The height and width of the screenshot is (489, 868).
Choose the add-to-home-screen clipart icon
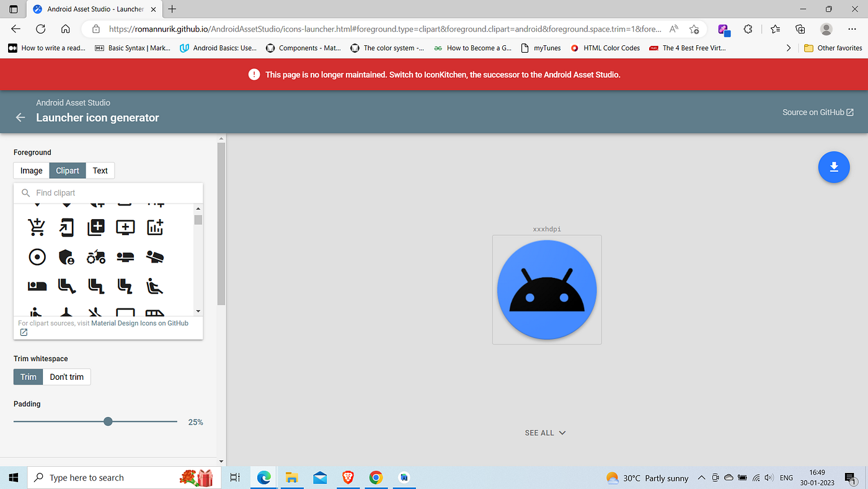click(x=66, y=227)
